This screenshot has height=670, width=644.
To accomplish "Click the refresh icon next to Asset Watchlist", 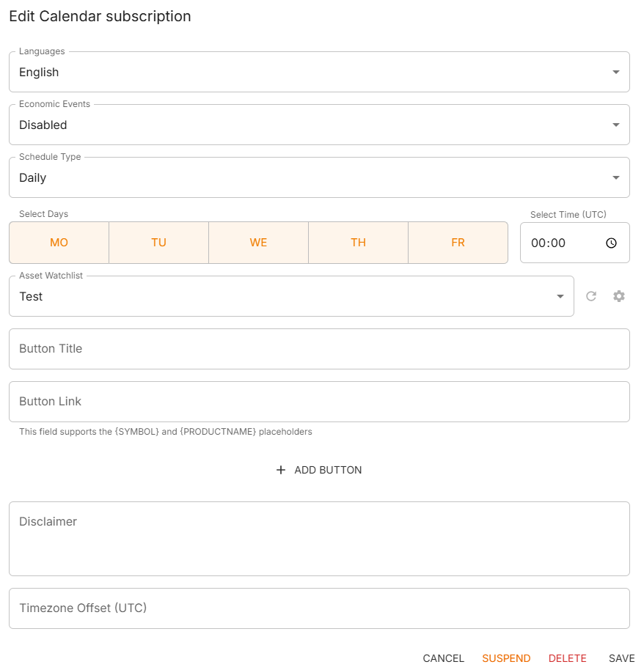I will [591, 296].
